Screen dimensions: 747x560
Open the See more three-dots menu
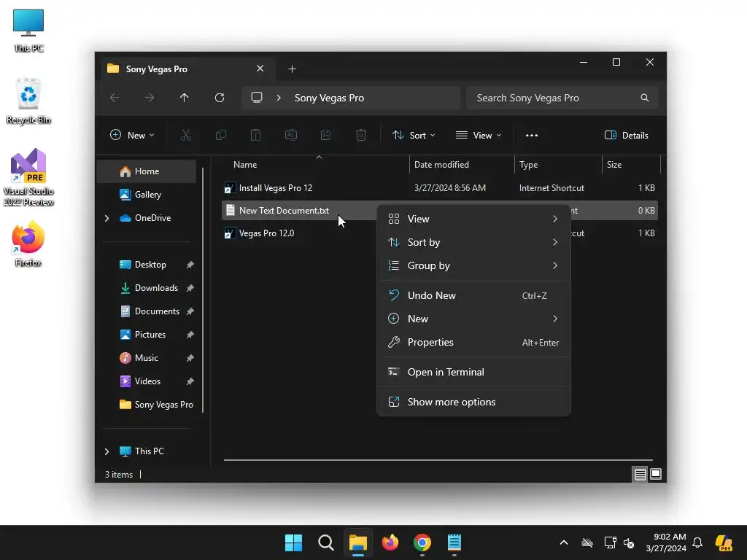[532, 135]
